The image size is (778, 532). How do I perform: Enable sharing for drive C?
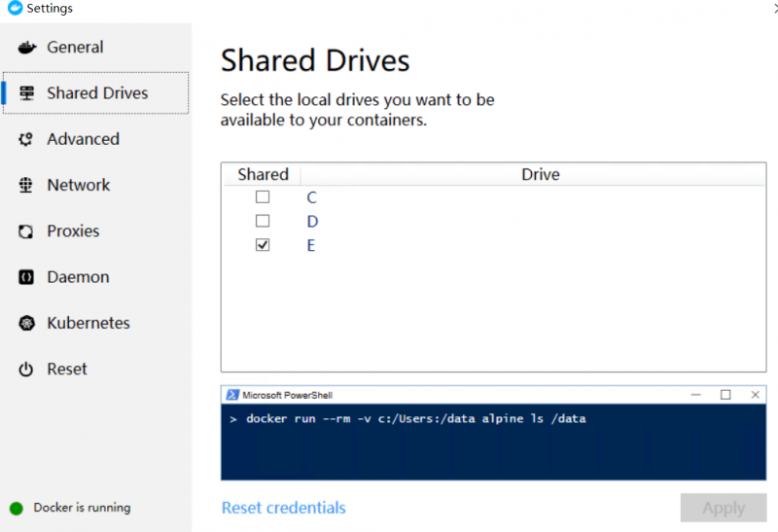(263, 197)
